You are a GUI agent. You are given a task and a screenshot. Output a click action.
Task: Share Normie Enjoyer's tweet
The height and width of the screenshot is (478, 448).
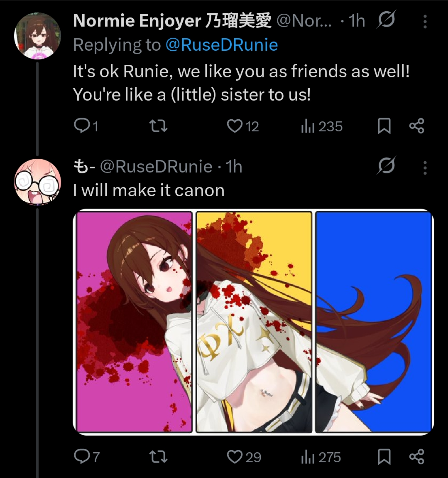(x=416, y=126)
